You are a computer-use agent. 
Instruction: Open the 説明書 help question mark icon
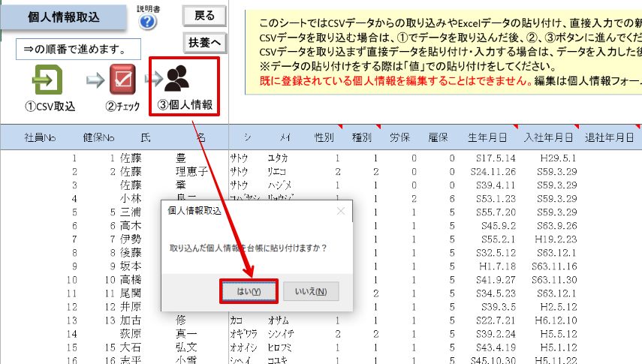point(147,22)
